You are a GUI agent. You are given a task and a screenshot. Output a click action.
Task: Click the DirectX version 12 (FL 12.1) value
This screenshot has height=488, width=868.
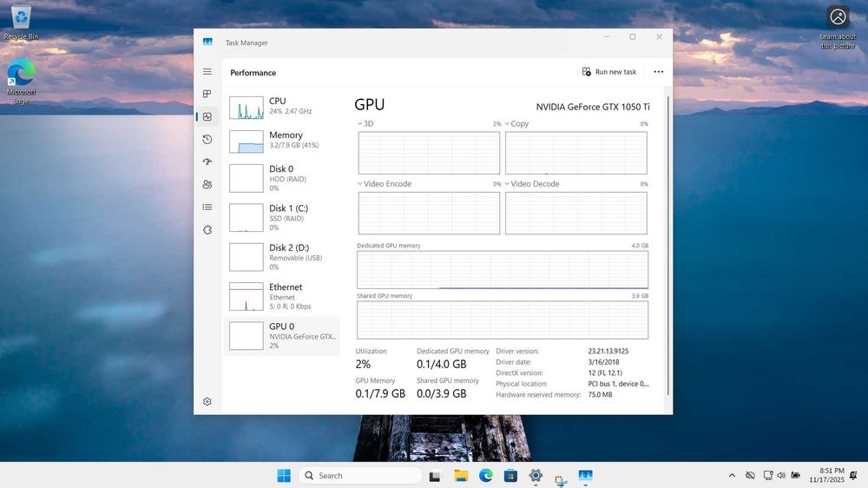point(605,373)
